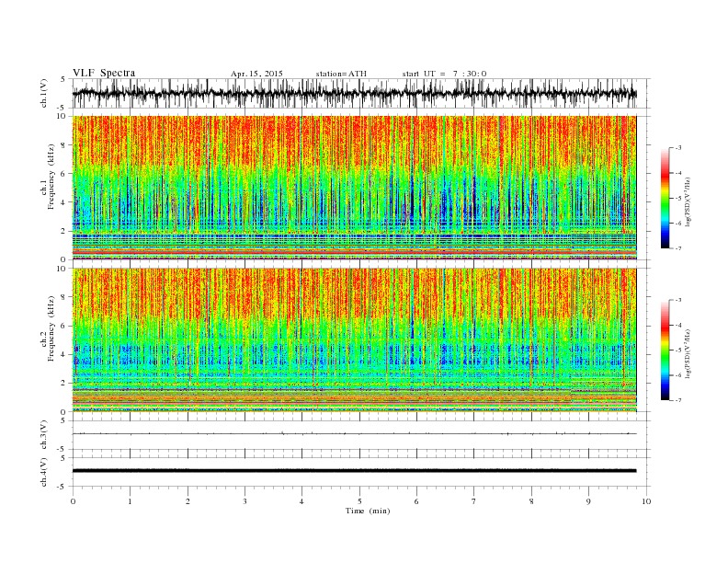Image resolution: width=728 pixels, height=563 pixels.
Task: Click the ch.1 "Frequency (kHz)" axis label
Action: (51, 177)
